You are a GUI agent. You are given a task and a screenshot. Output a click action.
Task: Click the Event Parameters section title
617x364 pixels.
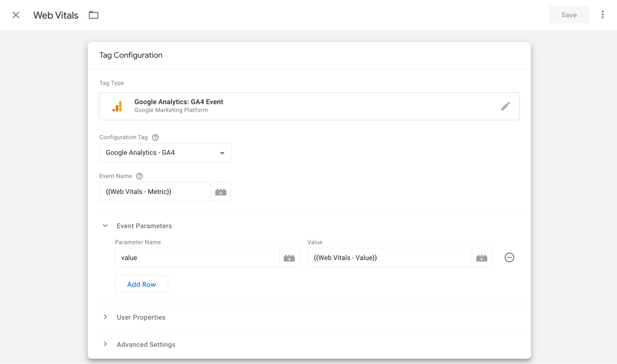[x=144, y=226]
